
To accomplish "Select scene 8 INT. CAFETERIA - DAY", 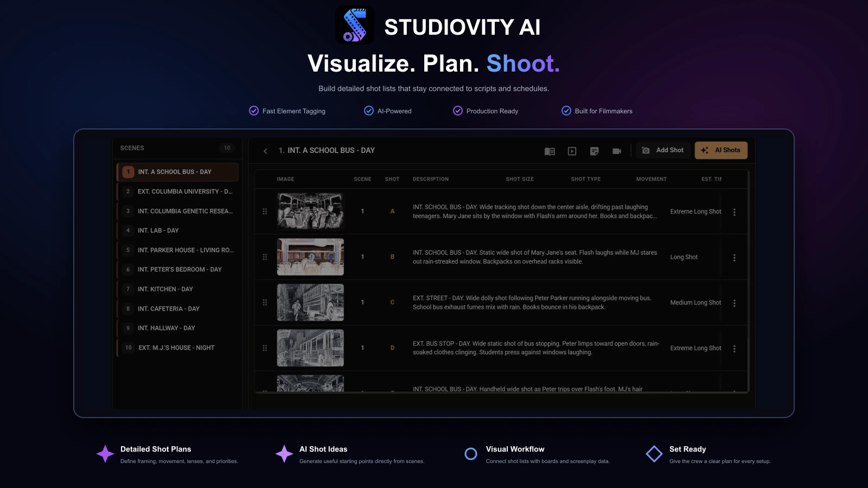I will (x=178, y=309).
